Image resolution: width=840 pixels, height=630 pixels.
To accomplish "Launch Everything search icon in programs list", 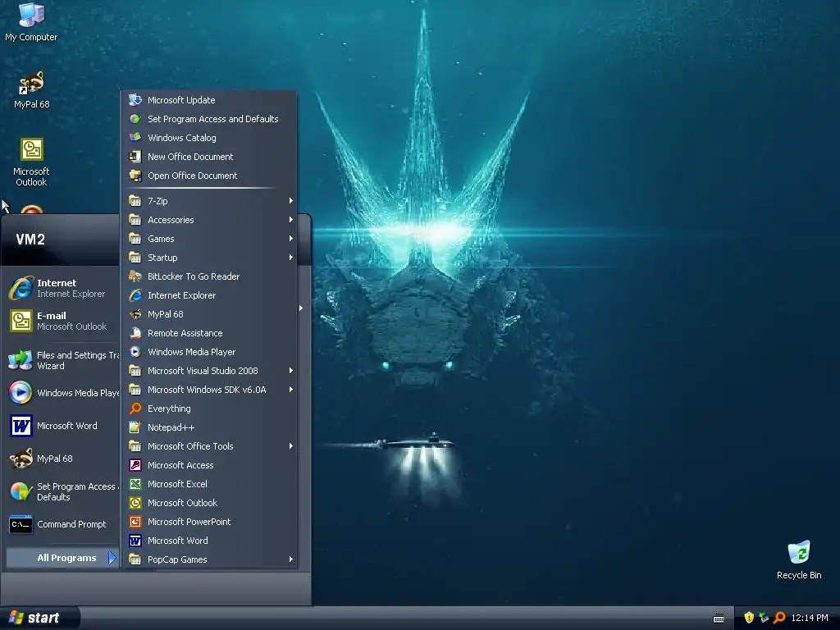I will pos(135,409).
